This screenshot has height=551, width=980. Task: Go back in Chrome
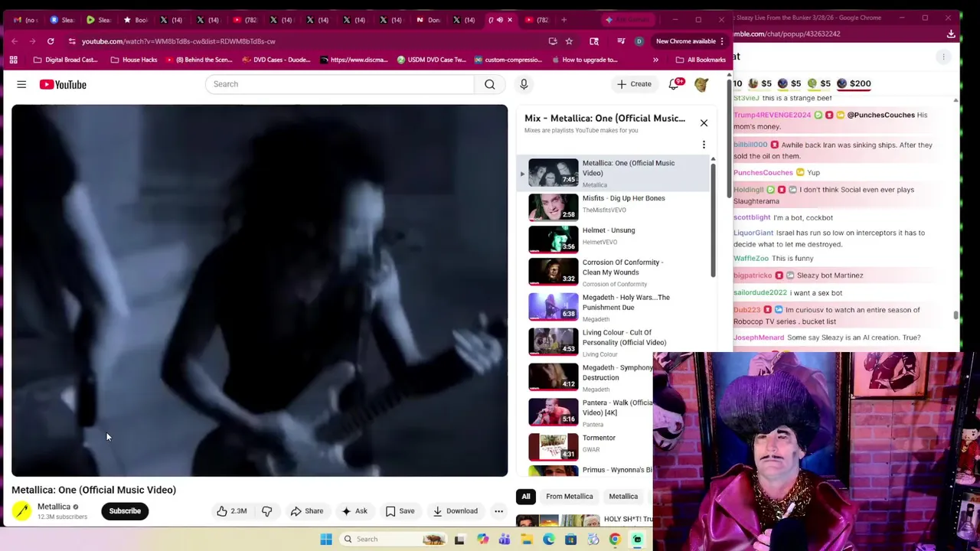tap(15, 41)
